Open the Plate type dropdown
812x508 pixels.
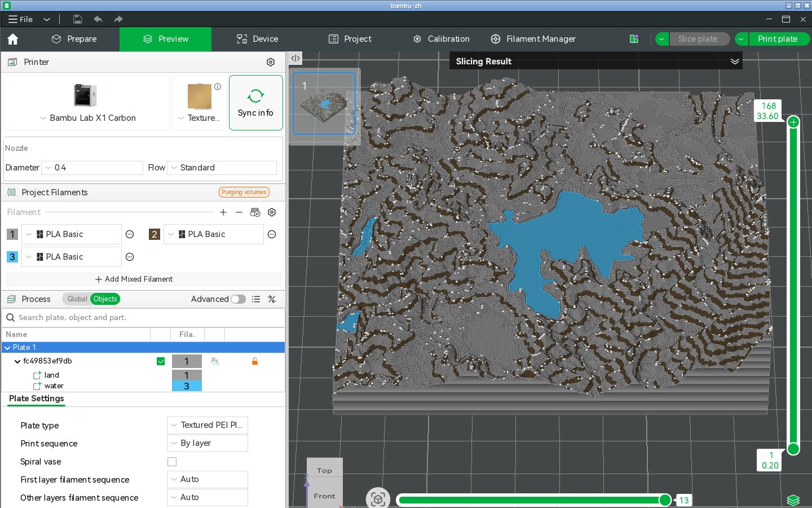(208, 425)
